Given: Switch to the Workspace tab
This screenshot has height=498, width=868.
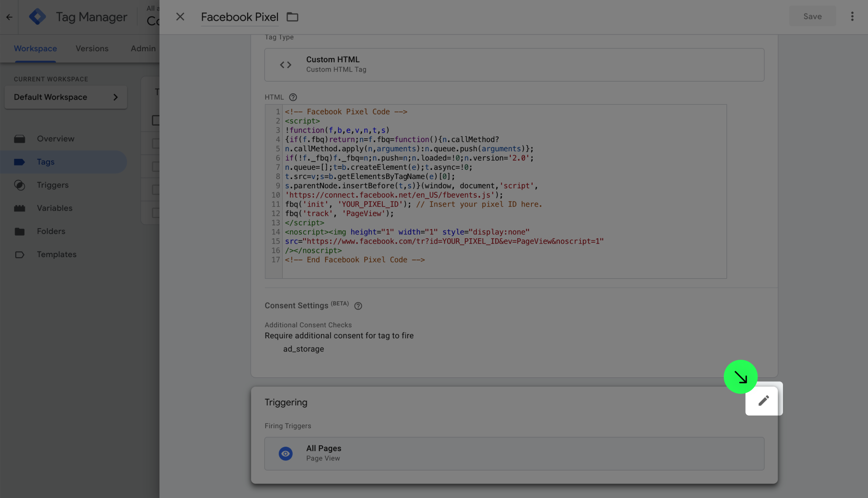Looking at the screenshot, I should click(x=35, y=49).
